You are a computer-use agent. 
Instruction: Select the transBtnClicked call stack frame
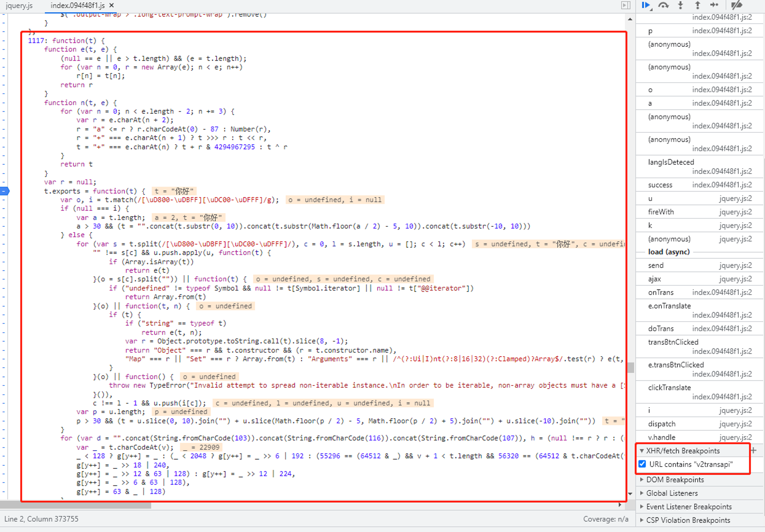pos(700,347)
